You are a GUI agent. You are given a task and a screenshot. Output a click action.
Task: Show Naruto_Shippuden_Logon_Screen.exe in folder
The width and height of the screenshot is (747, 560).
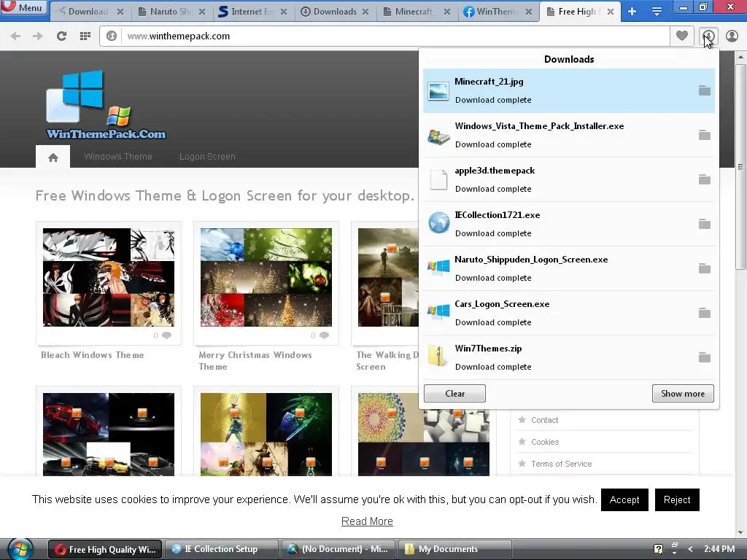(705, 268)
